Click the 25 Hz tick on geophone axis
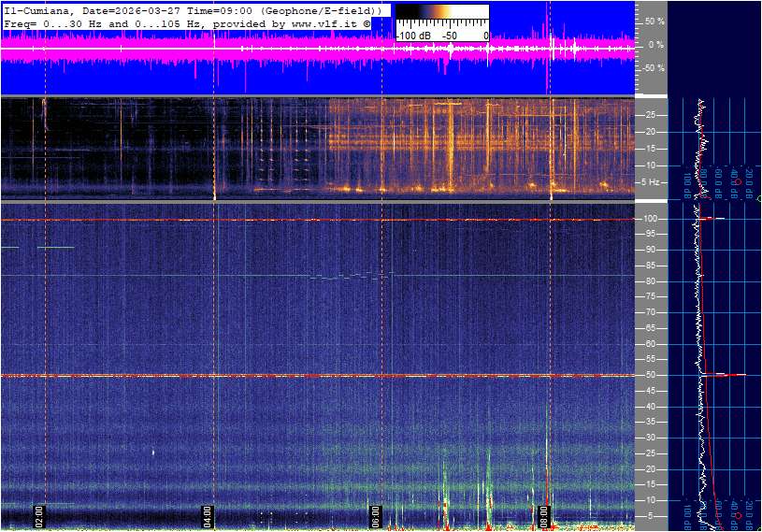This screenshot has height=532, width=762. [650, 115]
